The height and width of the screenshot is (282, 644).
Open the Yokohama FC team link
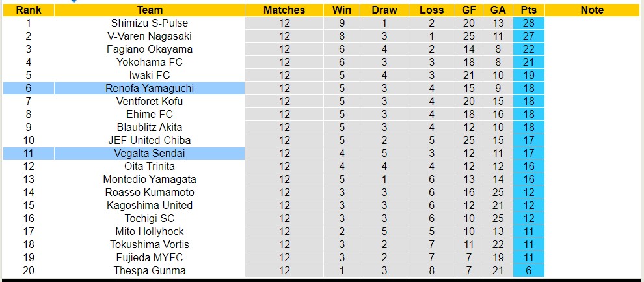[150, 62]
